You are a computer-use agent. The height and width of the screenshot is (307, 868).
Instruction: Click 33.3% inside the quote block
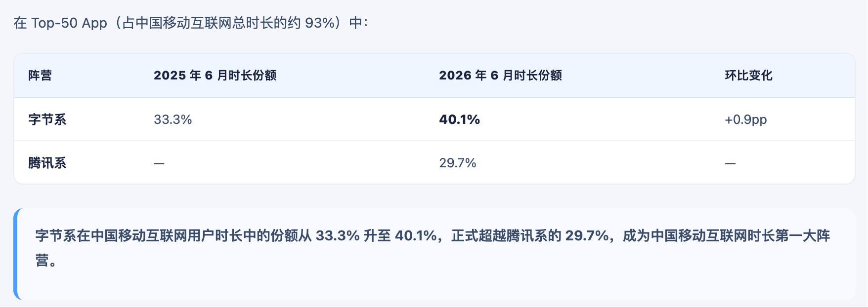[338, 235]
